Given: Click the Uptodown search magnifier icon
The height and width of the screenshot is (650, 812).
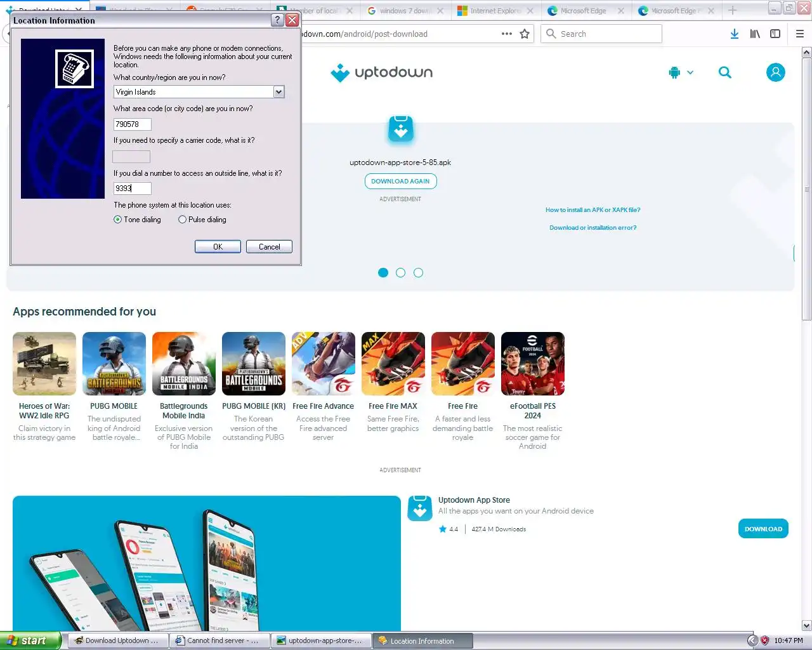Looking at the screenshot, I should pyautogui.click(x=725, y=72).
